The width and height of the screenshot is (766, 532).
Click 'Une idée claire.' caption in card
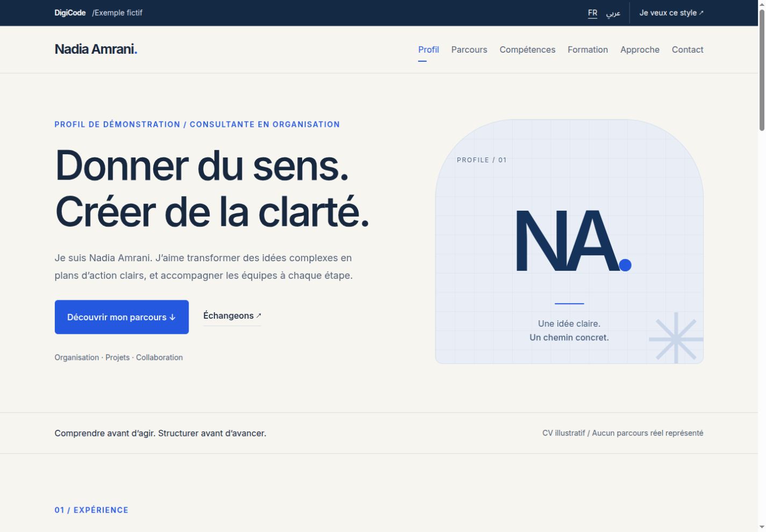point(569,323)
